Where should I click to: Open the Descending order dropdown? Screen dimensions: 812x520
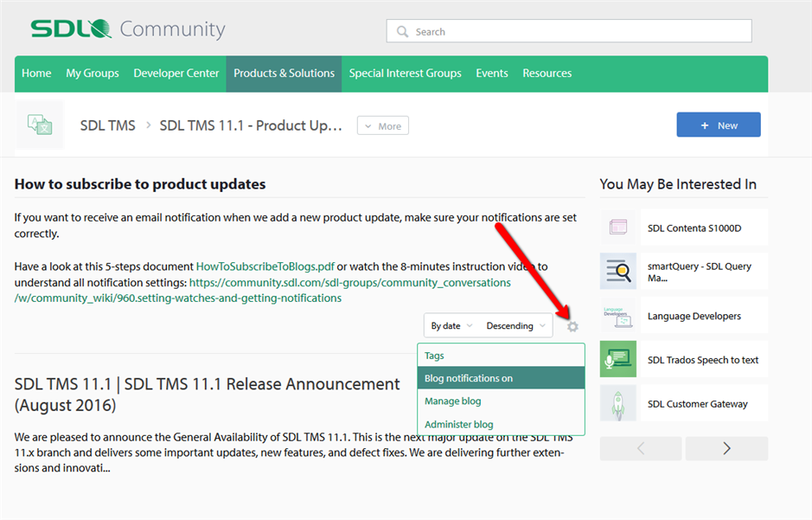pyautogui.click(x=515, y=326)
